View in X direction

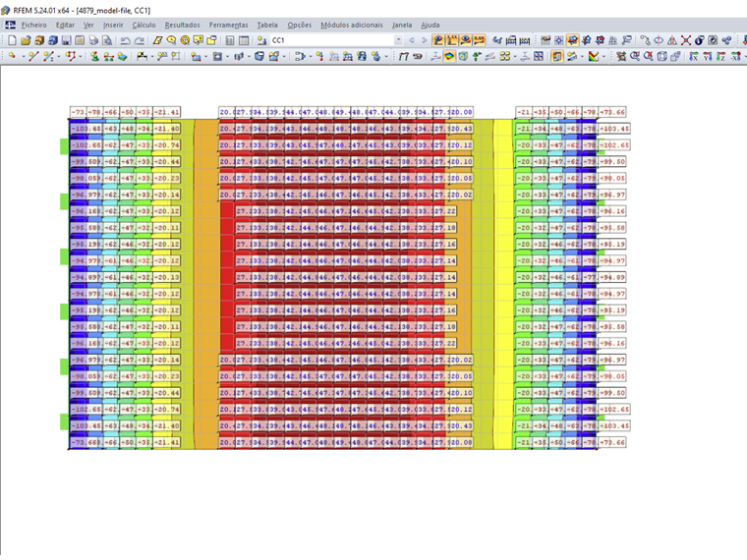(694, 56)
